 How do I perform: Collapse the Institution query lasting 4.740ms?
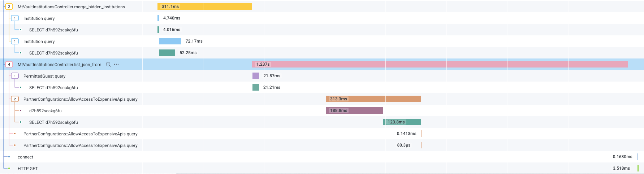coord(15,18)
